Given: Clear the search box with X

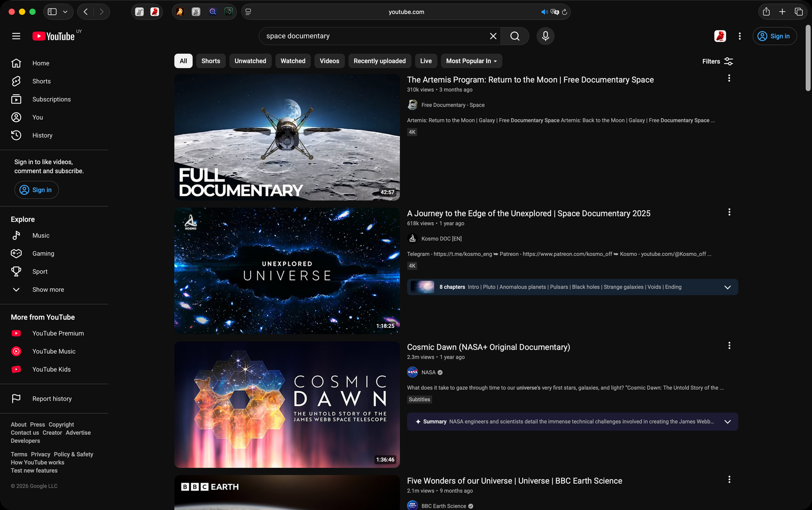Looking at the screenshot, I should [493, 36].
